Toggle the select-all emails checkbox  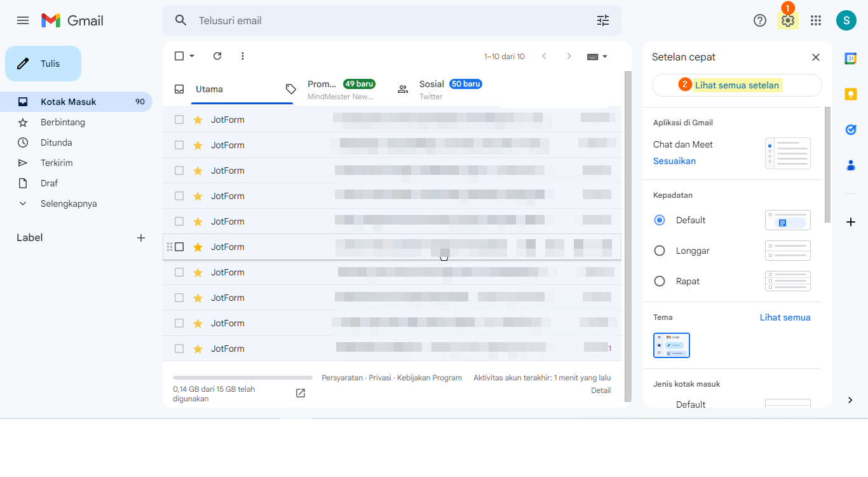[x=179, y=56]
